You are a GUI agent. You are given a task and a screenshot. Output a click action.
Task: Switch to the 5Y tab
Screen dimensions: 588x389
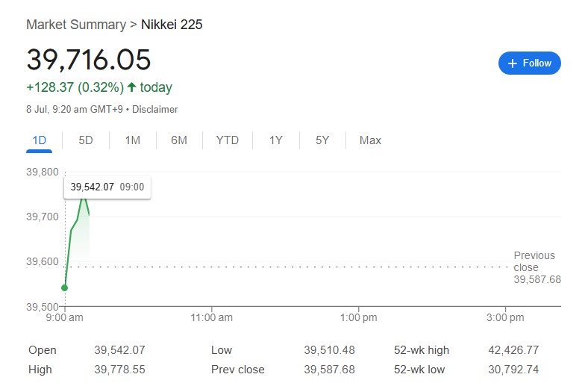click(x=322, y=140)
